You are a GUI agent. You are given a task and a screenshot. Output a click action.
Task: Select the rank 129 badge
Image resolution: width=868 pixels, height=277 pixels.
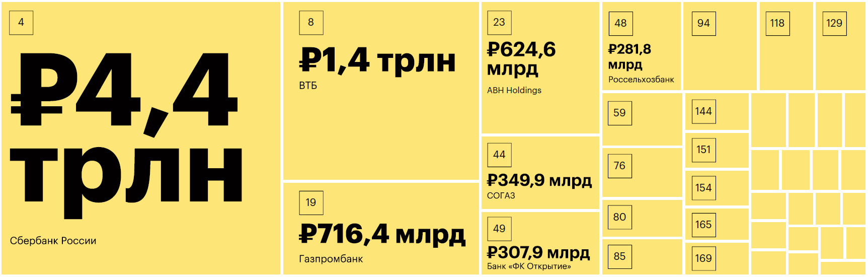click(834, 23)
